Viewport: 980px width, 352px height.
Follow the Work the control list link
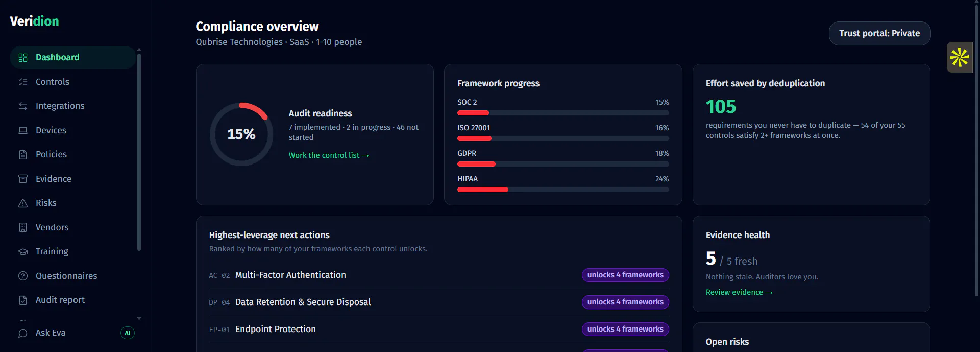[x=329, y=155]
